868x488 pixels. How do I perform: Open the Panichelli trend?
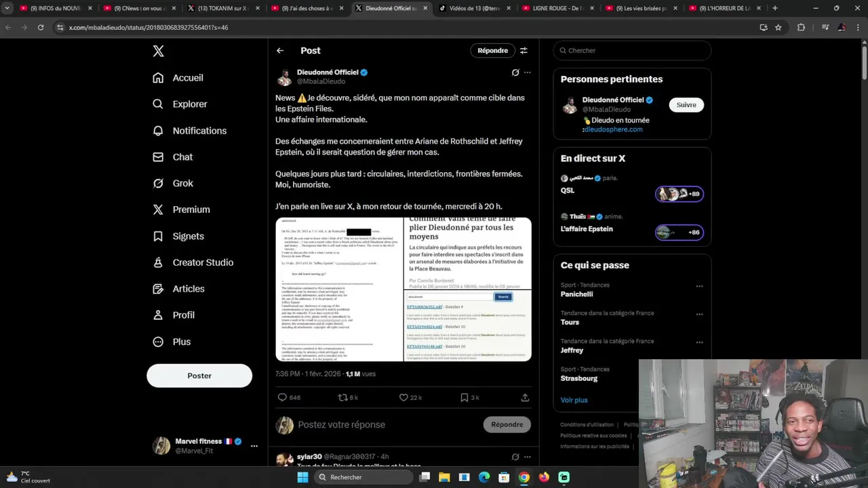576,295
